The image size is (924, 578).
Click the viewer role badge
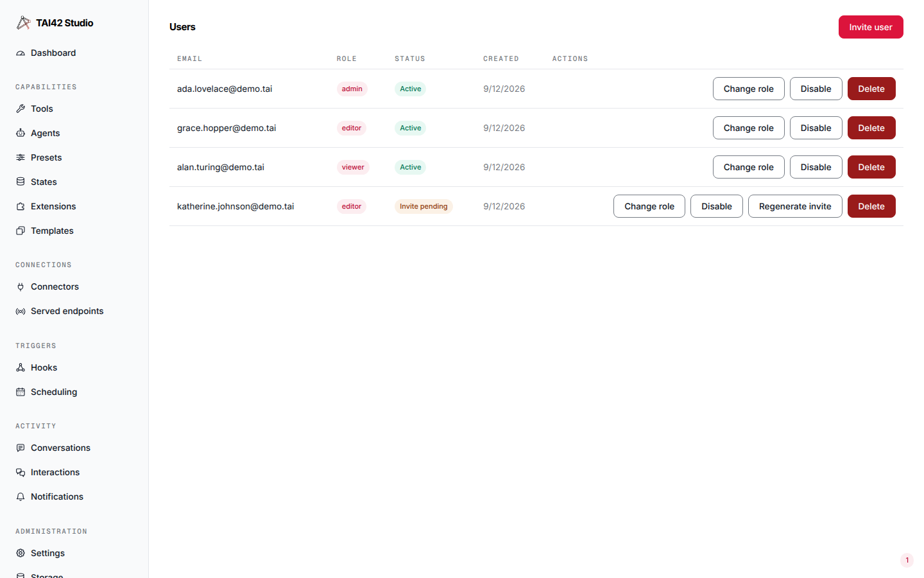[353, 167]
